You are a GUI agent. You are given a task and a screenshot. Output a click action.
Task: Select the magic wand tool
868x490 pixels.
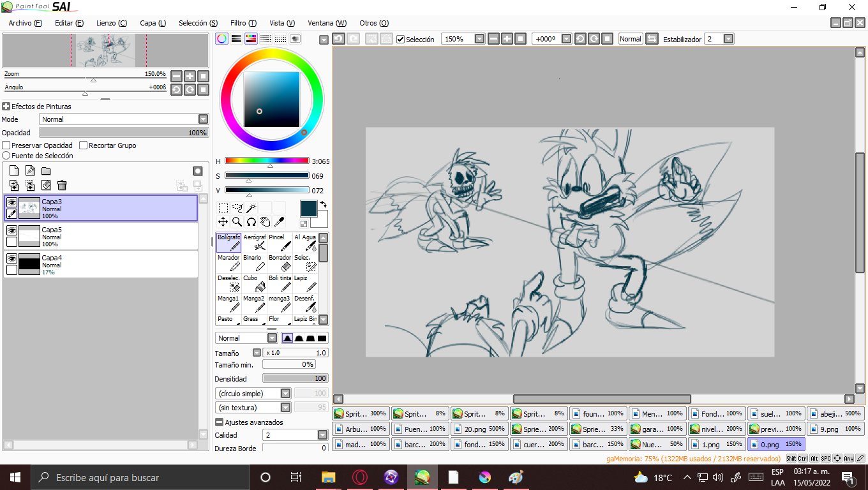coord(251,207)
